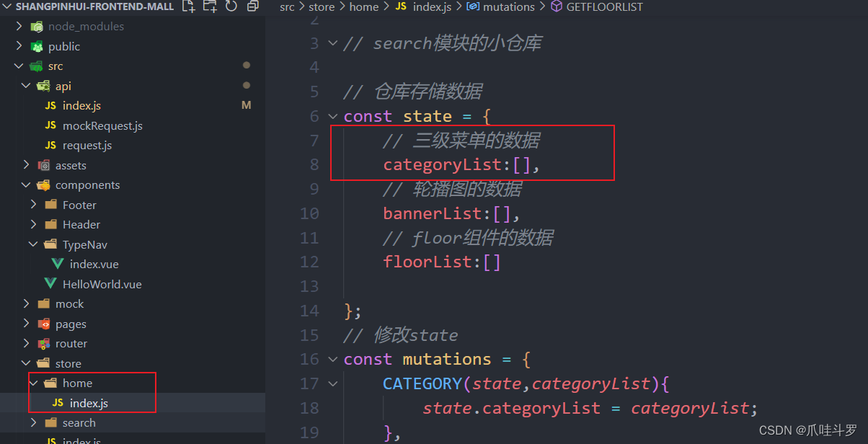Click the mock folder icon
Image resolution: width=868 pixels, height=444 pixels.
click(x=44, y=304)
